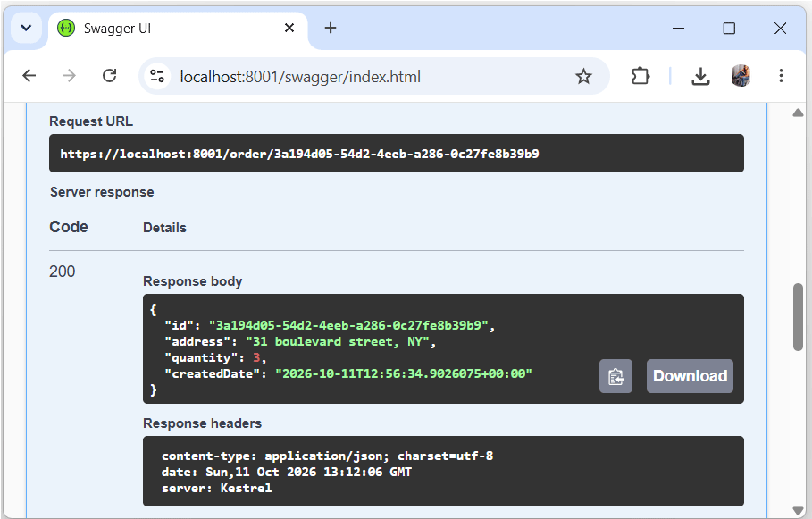Image resolution: width=812 pixels, height=519 pixels.
Task: Click the content-type response header line
Action: (327, 456)
